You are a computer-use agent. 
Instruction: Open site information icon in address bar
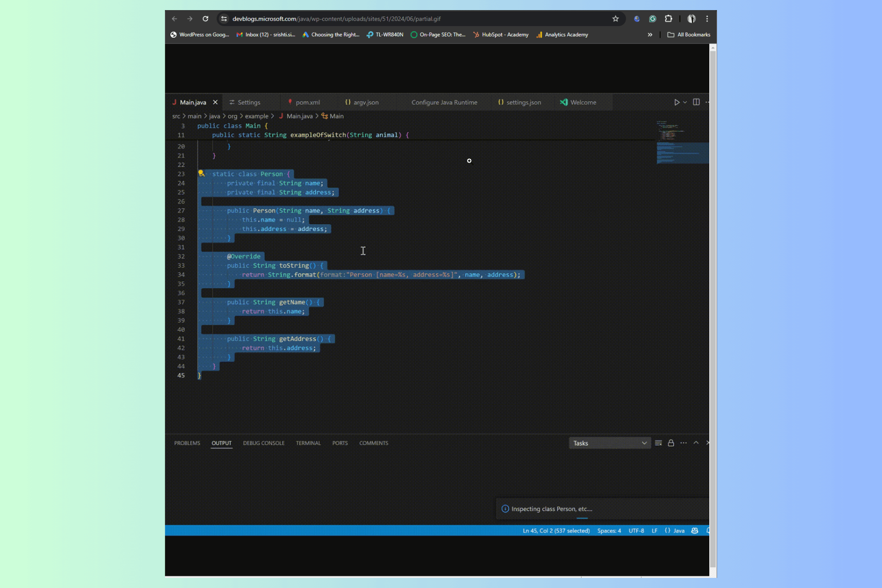(224, 19)
